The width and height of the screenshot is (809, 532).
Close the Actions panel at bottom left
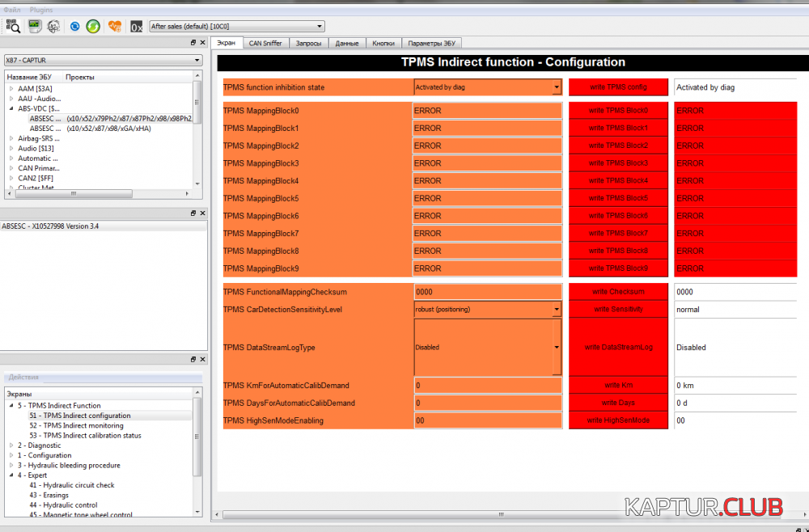202,360
